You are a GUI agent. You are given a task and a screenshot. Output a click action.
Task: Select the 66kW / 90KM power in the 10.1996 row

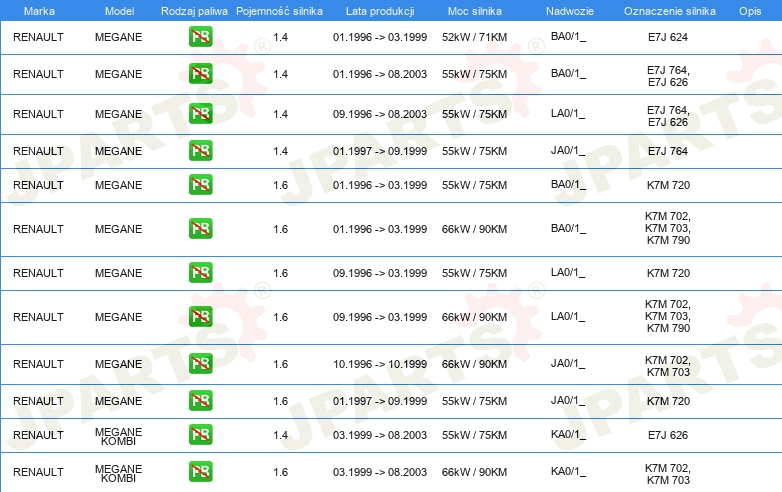[x=474, y=364]
